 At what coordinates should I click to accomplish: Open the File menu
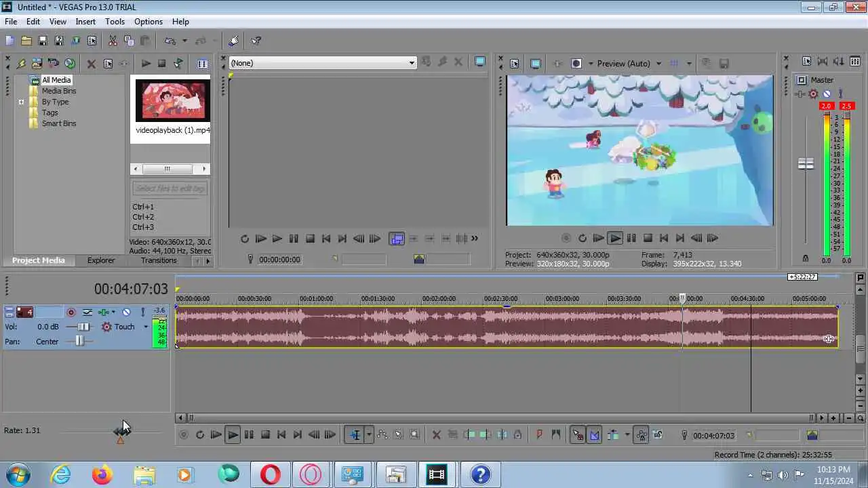tap(11, 22)
